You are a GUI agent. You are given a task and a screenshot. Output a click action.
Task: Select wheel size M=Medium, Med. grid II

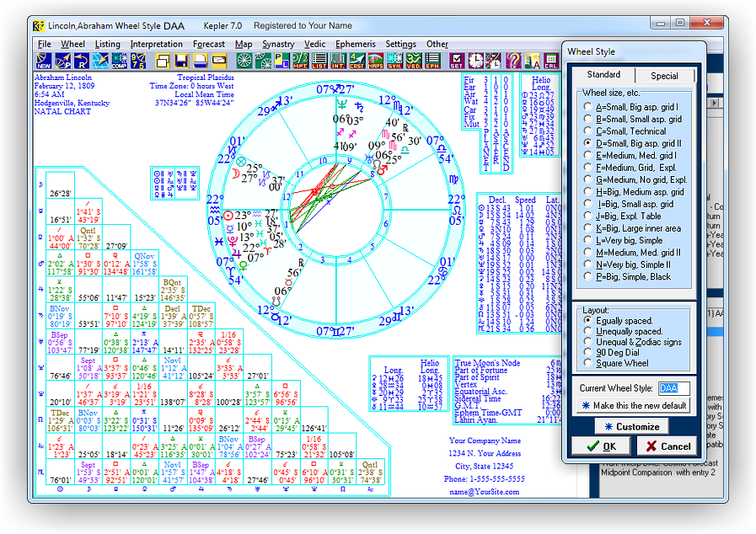pyautogui.click(x=633, y=253)
